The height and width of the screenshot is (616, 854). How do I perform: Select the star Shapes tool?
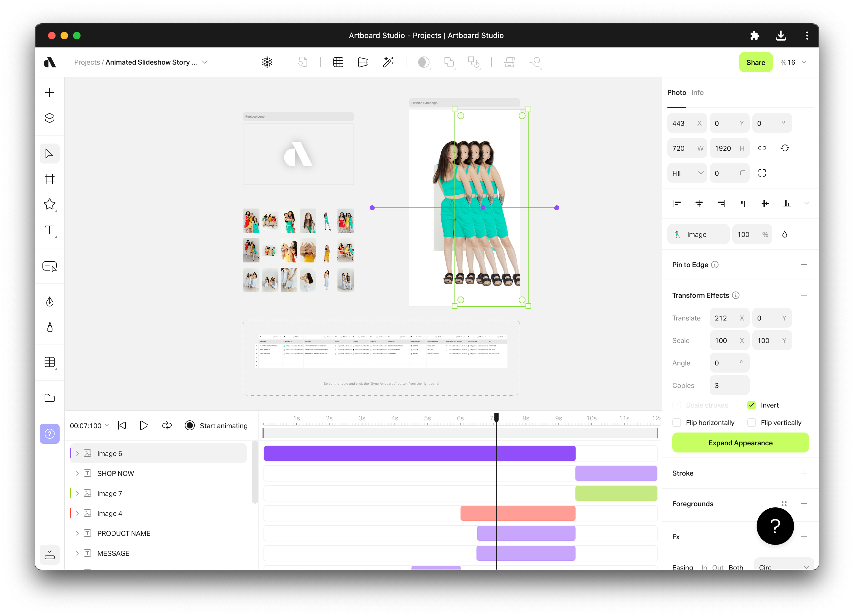[49, 204]
